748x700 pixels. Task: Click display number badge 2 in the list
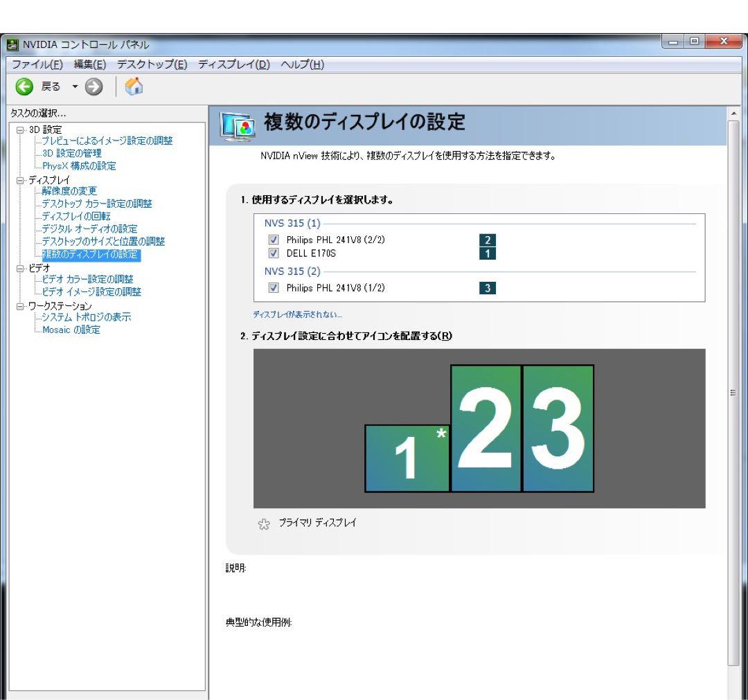click(487, 240)
